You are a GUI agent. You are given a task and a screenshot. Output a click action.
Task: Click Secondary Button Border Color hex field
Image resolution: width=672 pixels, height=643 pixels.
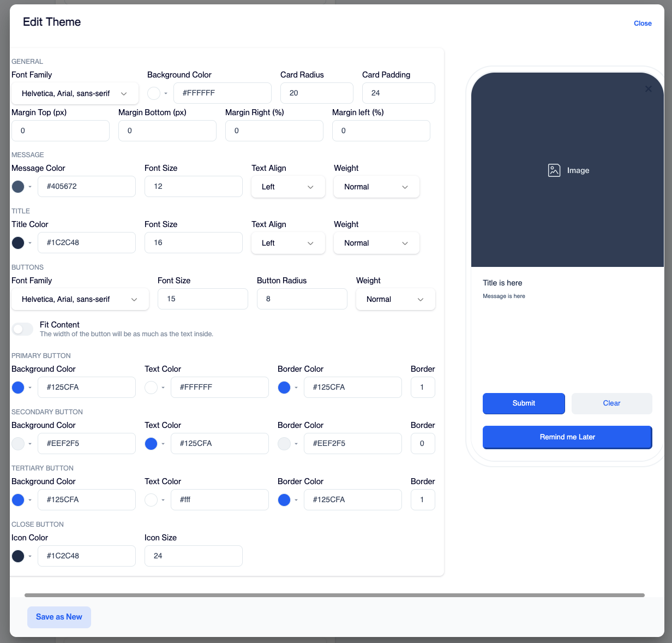(353, 444)
